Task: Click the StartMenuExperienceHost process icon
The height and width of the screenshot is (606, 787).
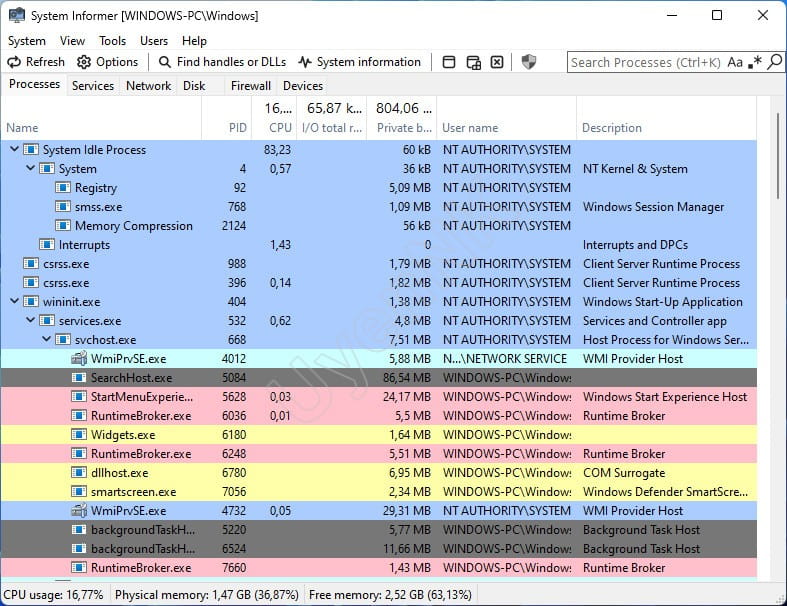Action: pos(79,397)
